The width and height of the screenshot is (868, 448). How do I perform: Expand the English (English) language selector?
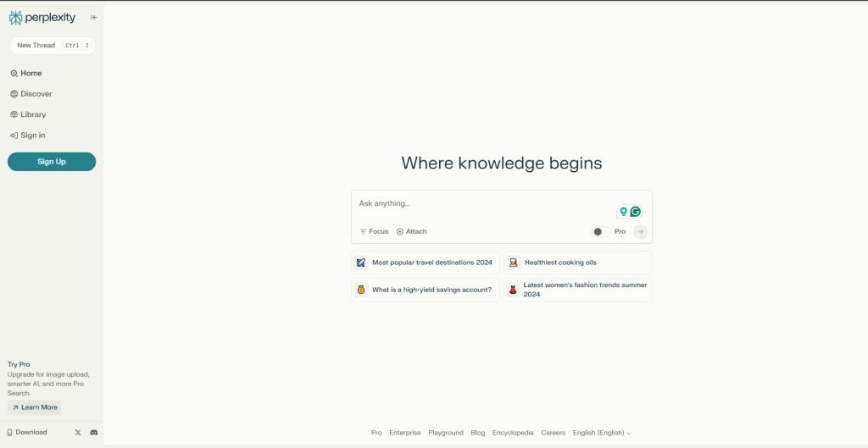point(602,433)
